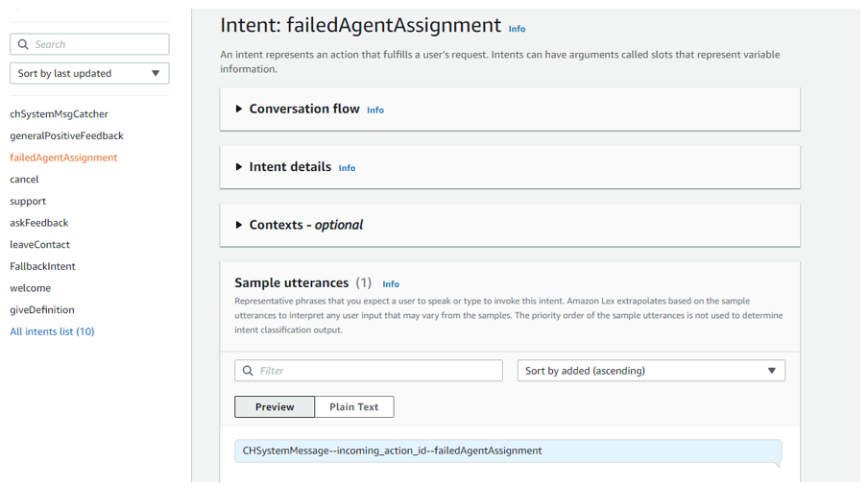This screenshot has height=488, width=868.
Task: Select the Preview tab
Action: (x=275, y=407)
